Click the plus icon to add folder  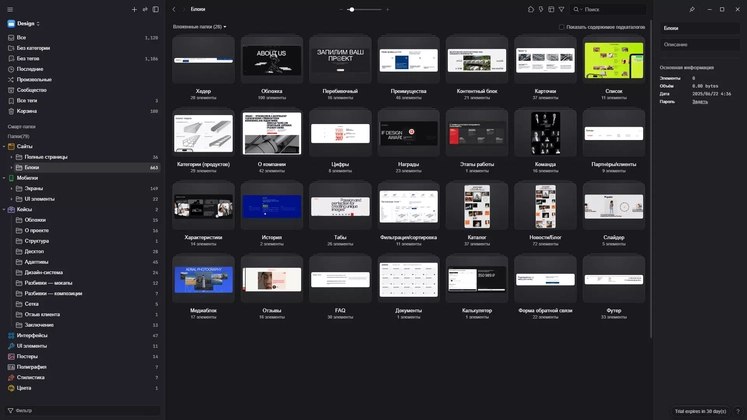tap(134, 9)
